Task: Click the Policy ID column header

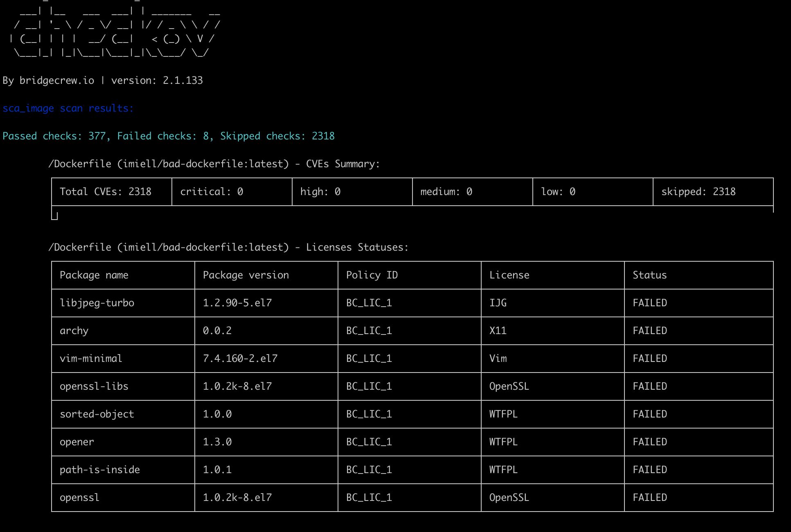Action: [x=372, y=275]
